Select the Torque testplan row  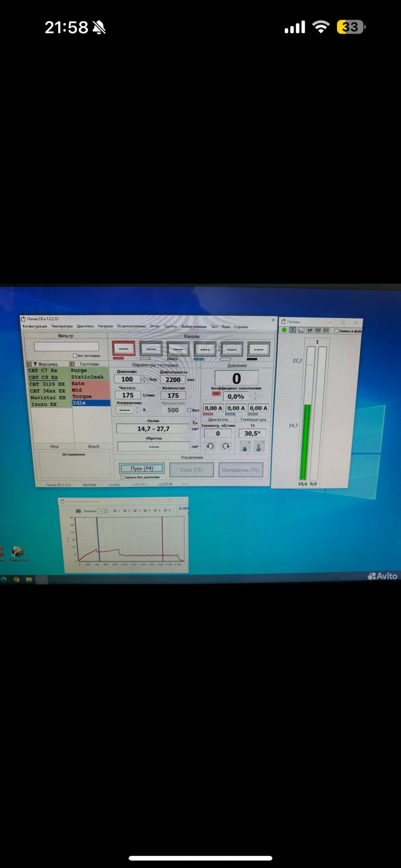(90, 396)
